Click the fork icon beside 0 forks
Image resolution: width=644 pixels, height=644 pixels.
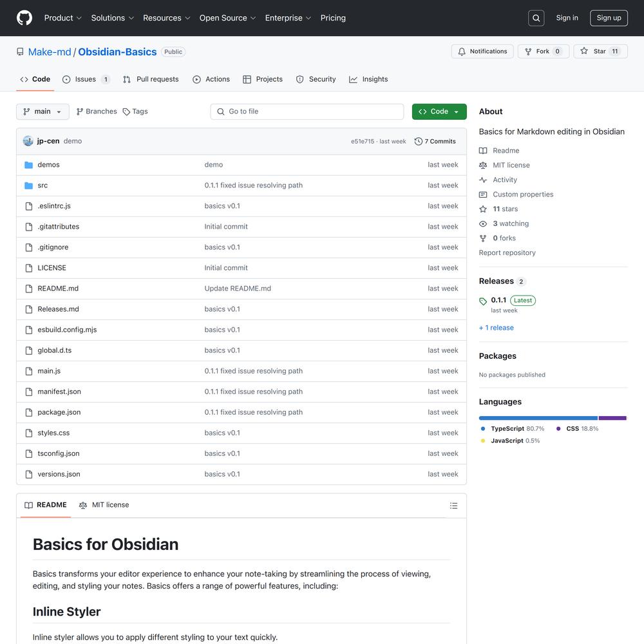pos(483,238)
